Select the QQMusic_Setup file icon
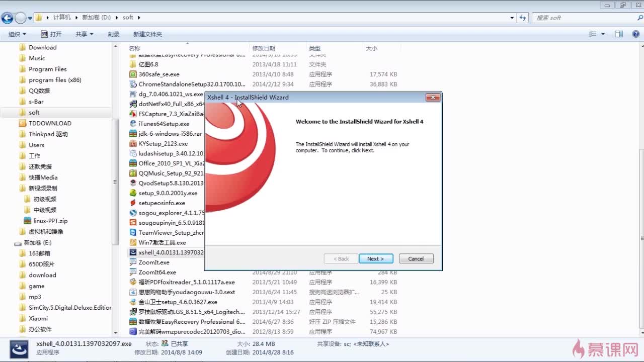644x362 pixels. (x=133, y=173)
